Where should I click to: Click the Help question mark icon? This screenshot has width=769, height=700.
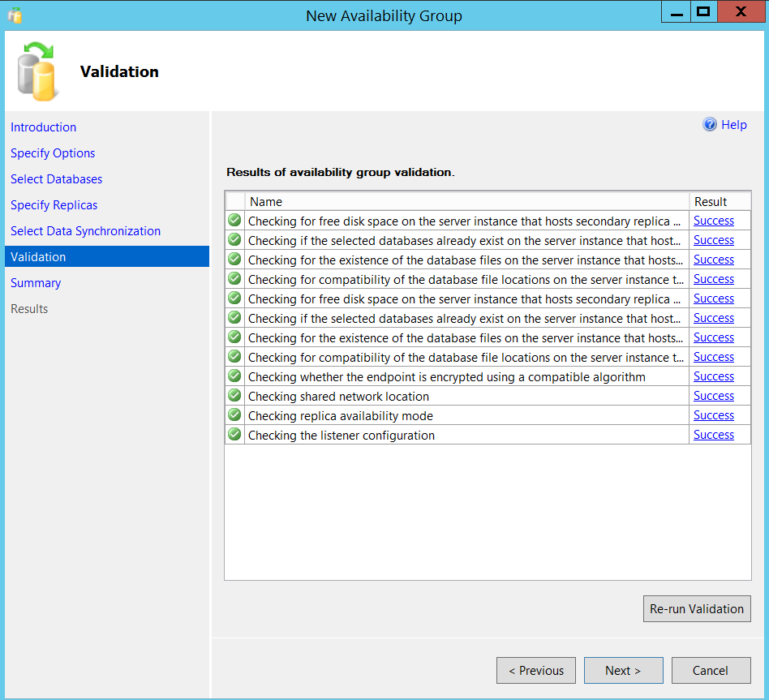tap(710, 125)
